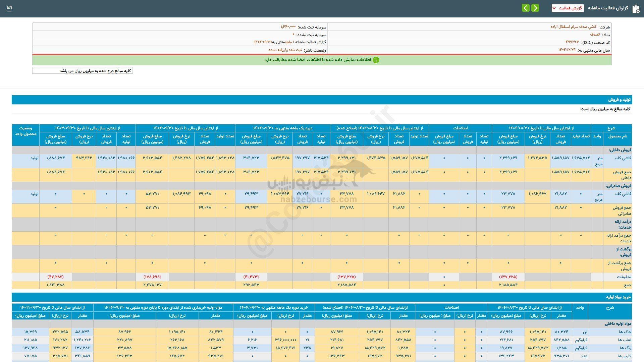644x362 pixels.
Task: Select the شرح column header in sales table
Action: tap(611, 128)
